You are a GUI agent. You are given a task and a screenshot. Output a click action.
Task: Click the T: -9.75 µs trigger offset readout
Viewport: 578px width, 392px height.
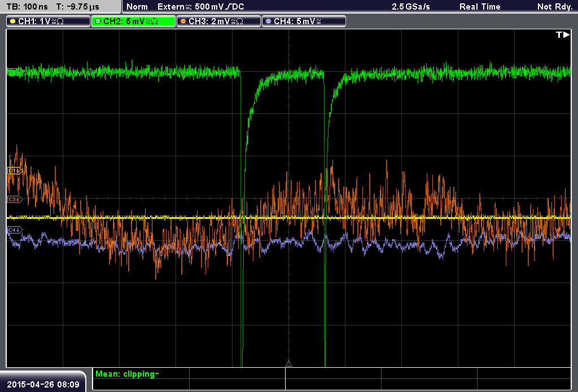(x=77, y=7)
